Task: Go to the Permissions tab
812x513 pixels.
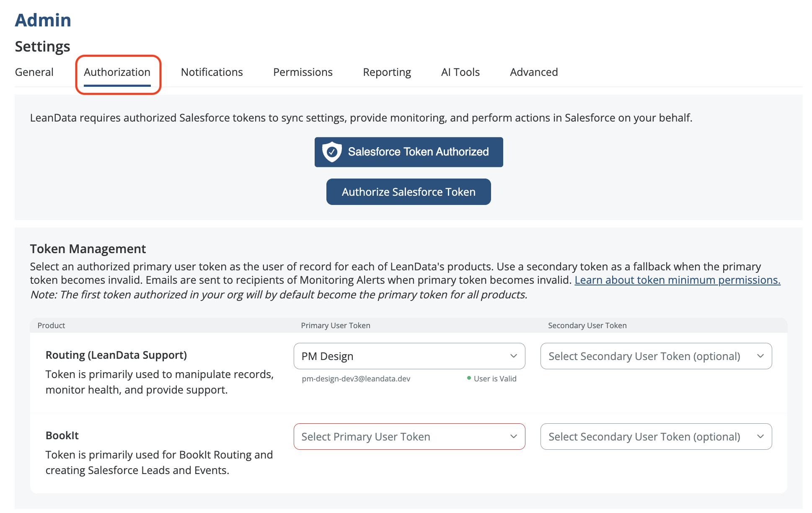Action: 303,72
